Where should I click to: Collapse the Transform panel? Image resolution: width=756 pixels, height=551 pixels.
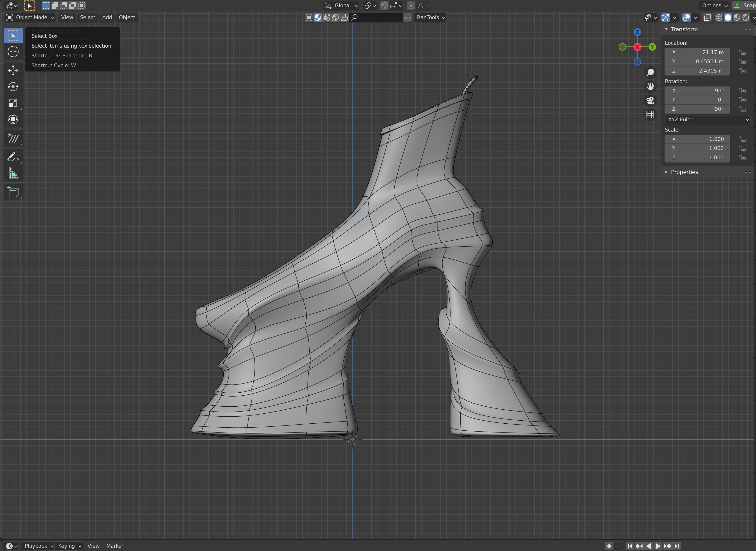pos(666,29)
